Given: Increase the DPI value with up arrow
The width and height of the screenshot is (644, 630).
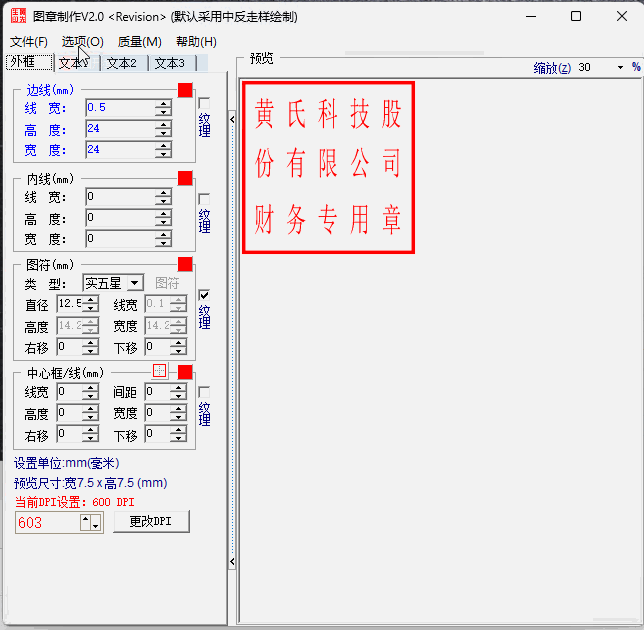Looking at the screenshot, I should point(85,522).
